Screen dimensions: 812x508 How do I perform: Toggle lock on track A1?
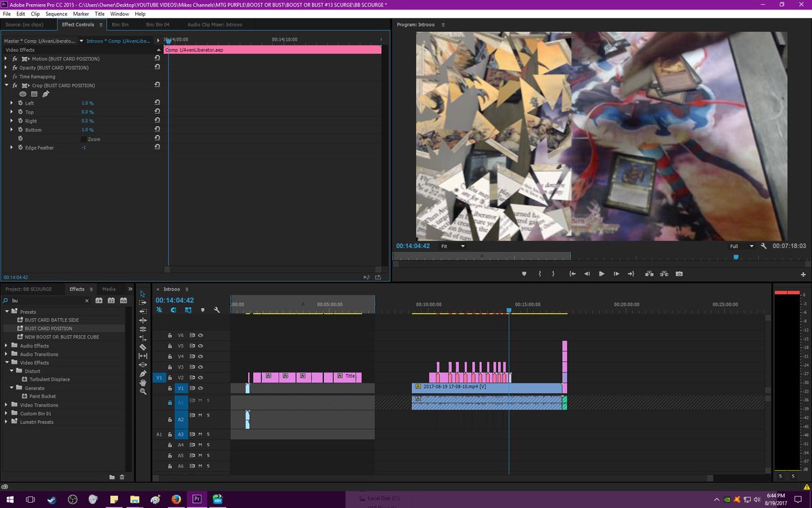tap(170, 402)
